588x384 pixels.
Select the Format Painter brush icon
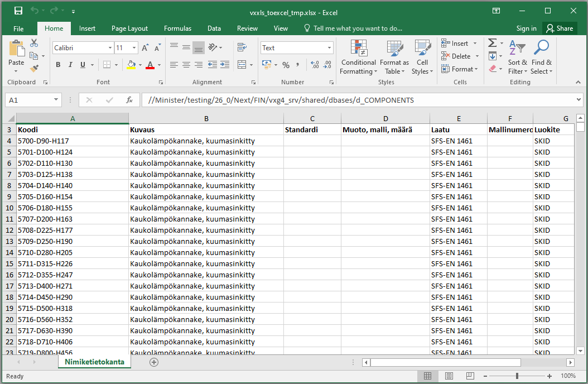click(35, 69)
